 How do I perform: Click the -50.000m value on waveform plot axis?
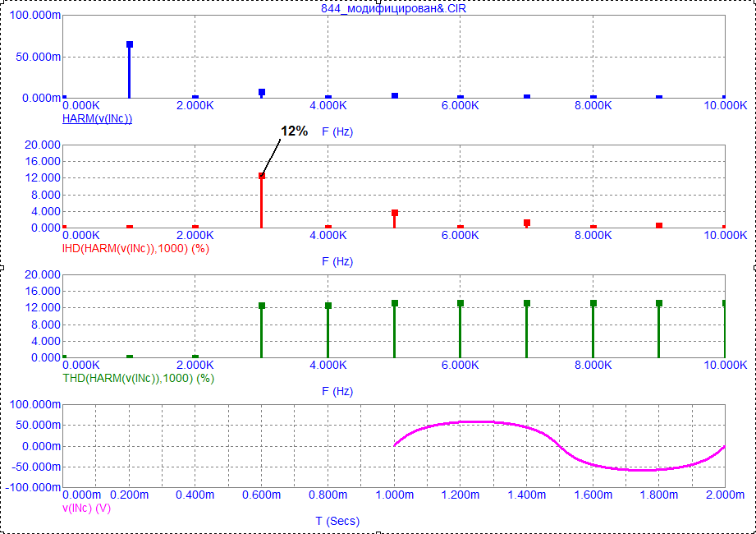(x=35, y=467)
